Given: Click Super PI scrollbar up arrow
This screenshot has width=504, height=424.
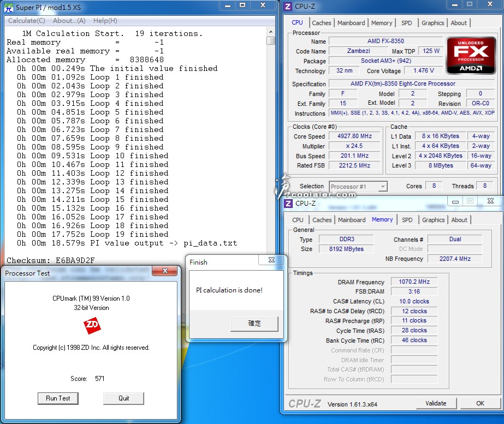Looking at the screenshot, I should tap(271, 32).
